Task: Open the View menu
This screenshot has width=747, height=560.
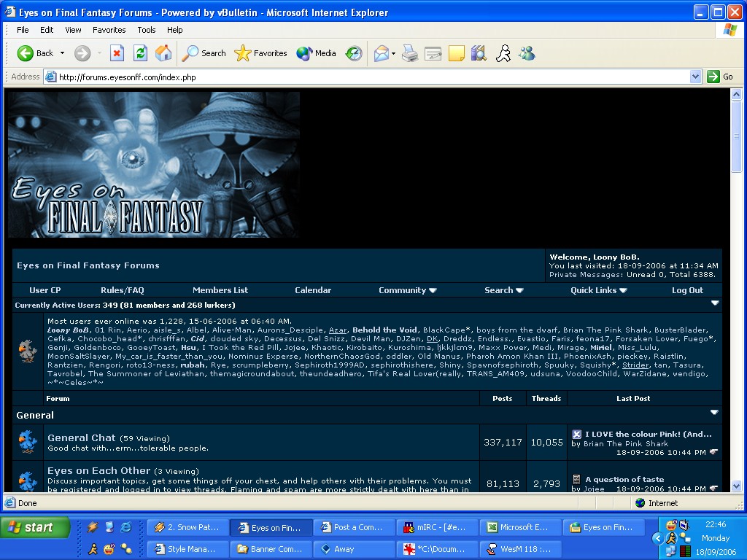Action: pyautogui.click(x=73, y=29)
